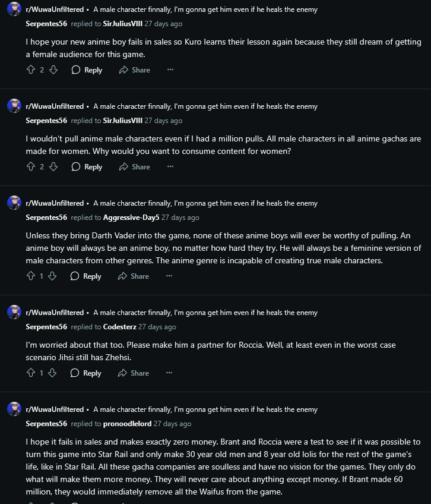This screenshot has height=504, width=431.
Task: Open the Aggressive-Day5 user profile
Action: pos(131,218)
